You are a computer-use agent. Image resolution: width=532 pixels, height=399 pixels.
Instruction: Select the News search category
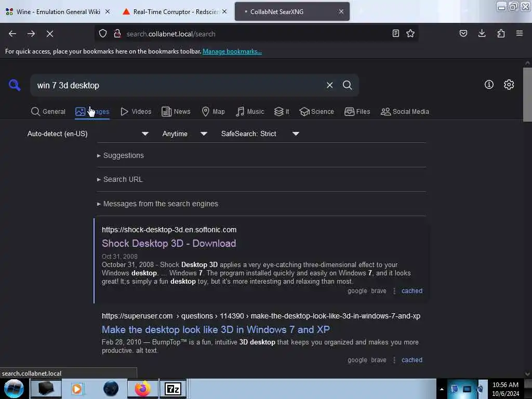176,112
